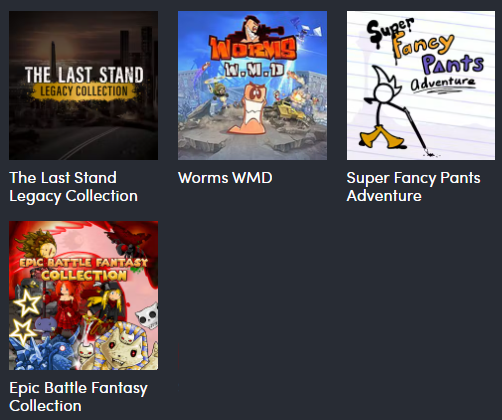Click white 'THE LAST STAND' lettering in cover
The image size is (502, 420).
[84, 75]
